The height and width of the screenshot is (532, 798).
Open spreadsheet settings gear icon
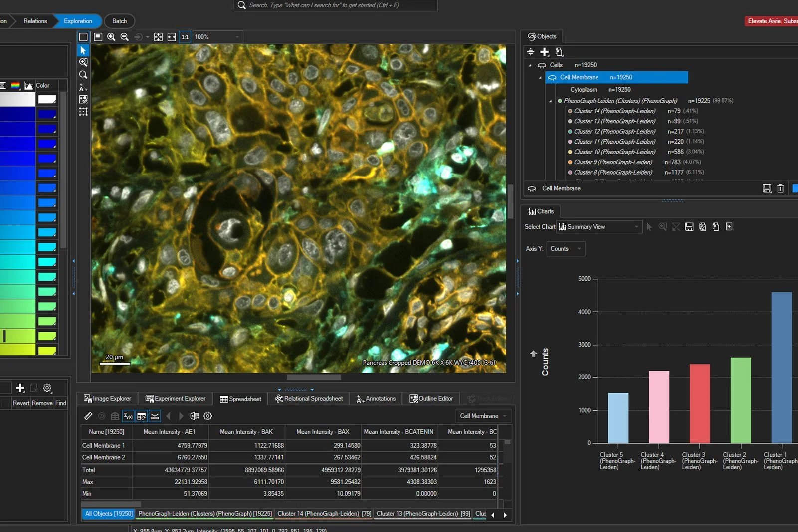coord(208,416)
